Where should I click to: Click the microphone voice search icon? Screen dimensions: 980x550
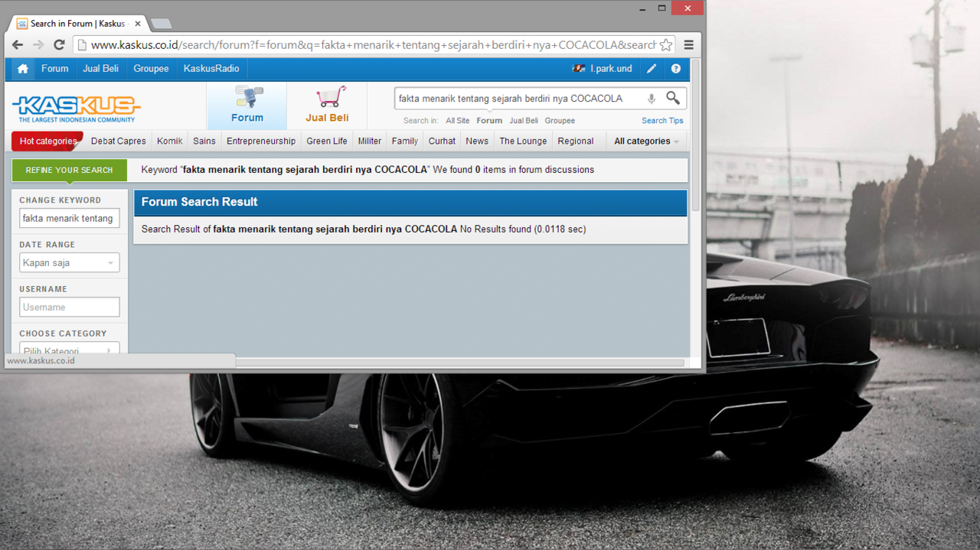click(652, 99)
